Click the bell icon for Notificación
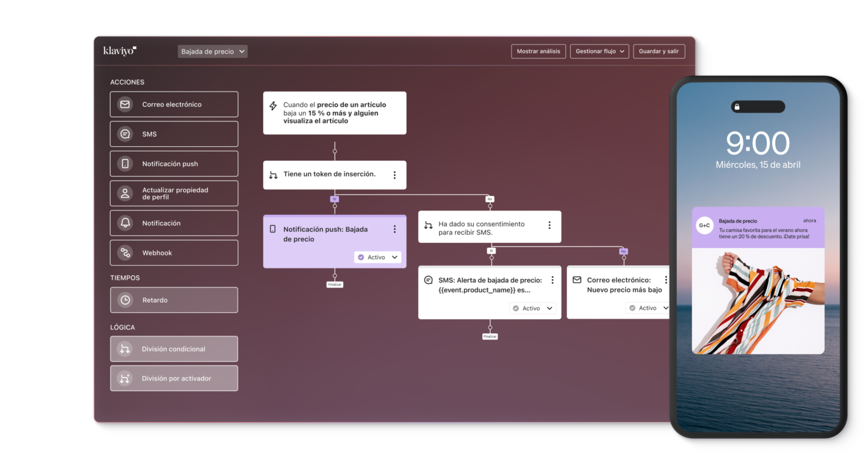This screenshot has height=454, width=868. pyautogui.click(x=125, y=223)
